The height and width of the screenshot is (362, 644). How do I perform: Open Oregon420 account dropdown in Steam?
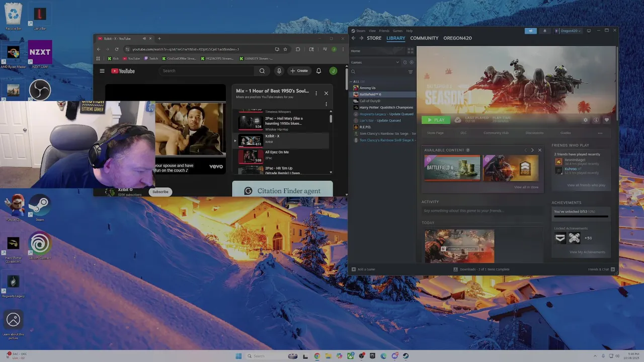tap(569, 31)
